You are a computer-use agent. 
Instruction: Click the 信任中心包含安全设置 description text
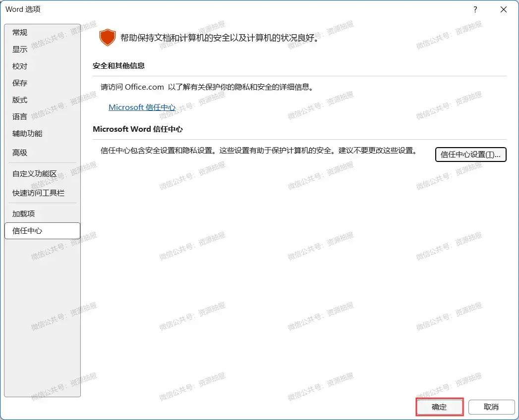(259, 151)
